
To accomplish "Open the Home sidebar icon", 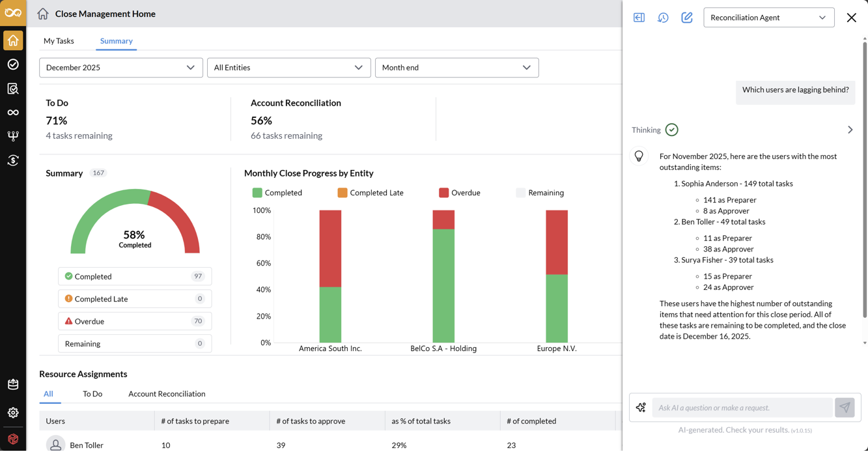I will [x=13, y=41].
